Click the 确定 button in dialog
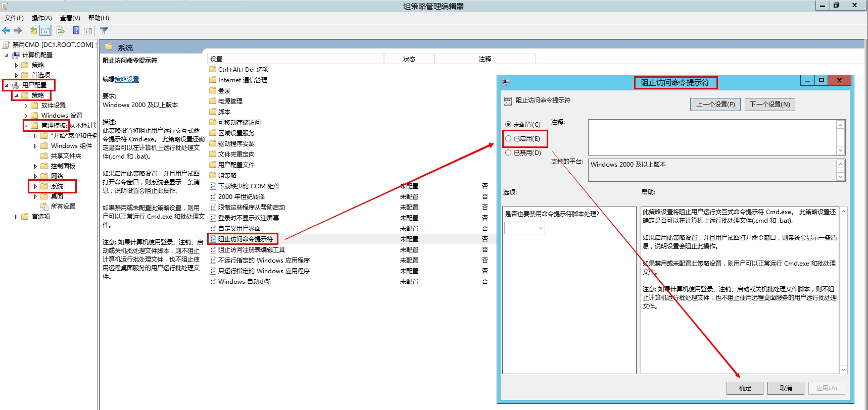 point(745,388)
